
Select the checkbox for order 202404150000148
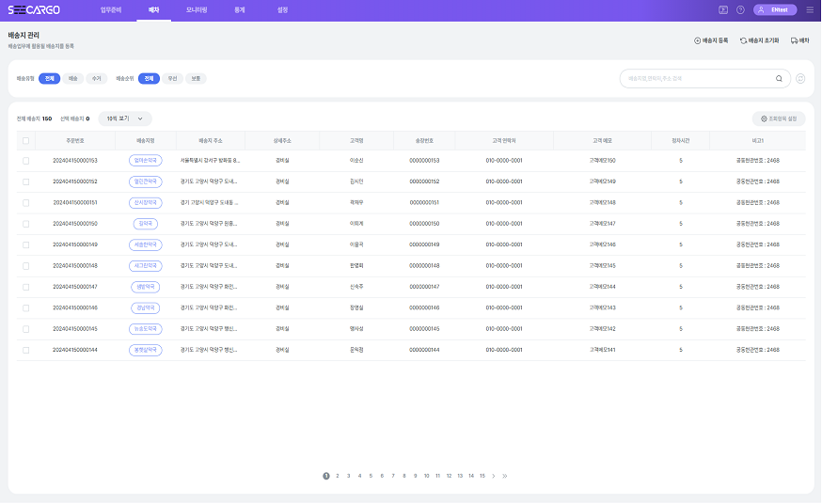click(26, 266)
